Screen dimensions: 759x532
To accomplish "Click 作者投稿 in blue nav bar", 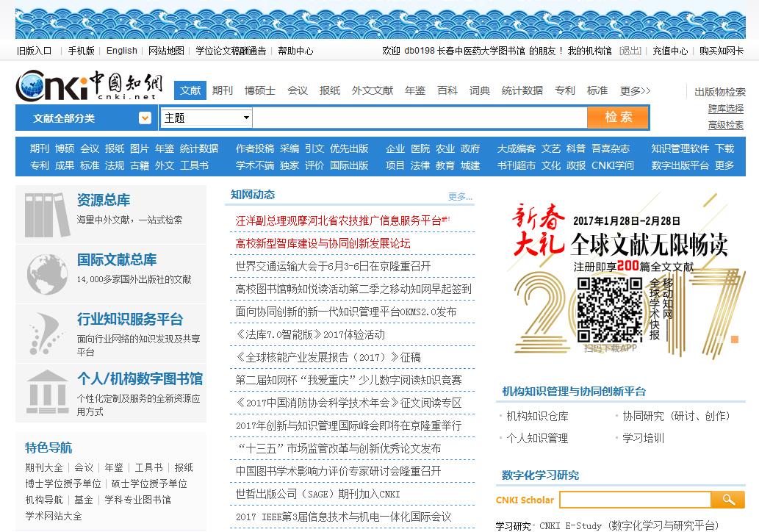I will pos(255,148).
